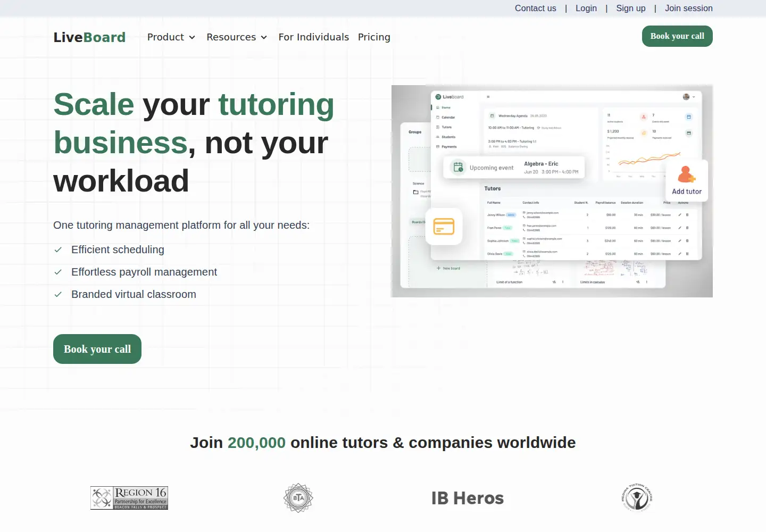Image resolution: width=766 pixels, height=532 pixels.
Task: Expand the Resources dropdown menu
Action: tap(237, 37)
